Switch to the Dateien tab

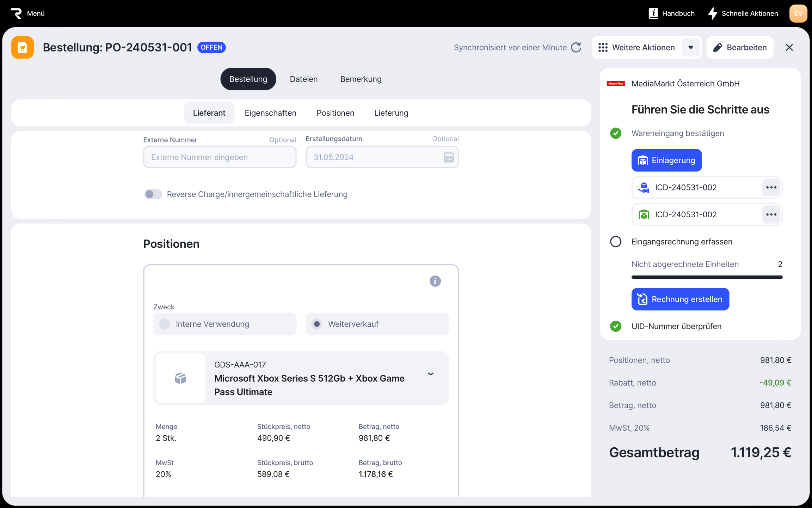tap(303, 79)
